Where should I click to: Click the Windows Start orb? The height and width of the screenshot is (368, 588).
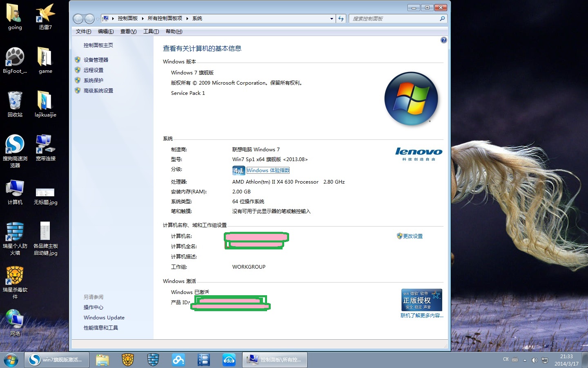pos(11,360)
